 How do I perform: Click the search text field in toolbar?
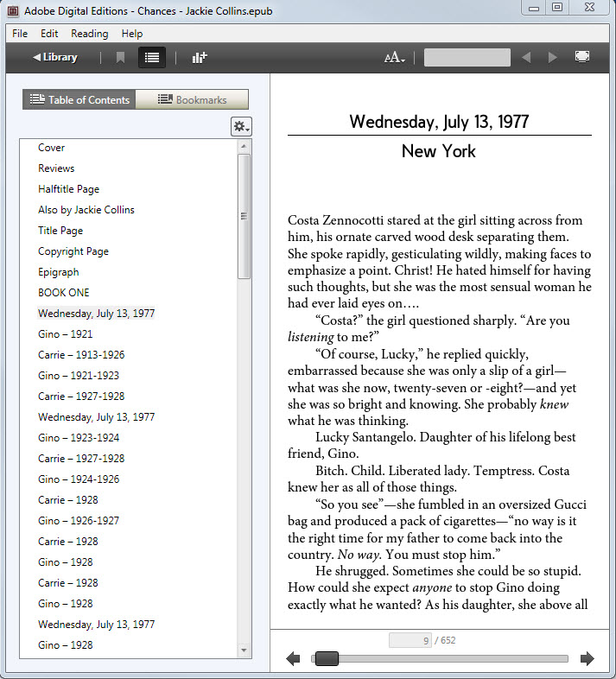point(467,58)
